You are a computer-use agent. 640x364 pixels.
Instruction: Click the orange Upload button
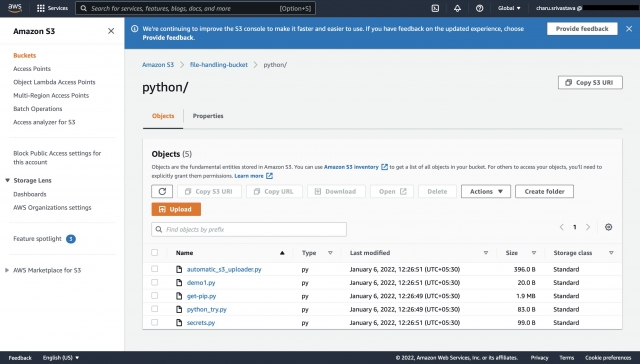click(x=176, y=209)
